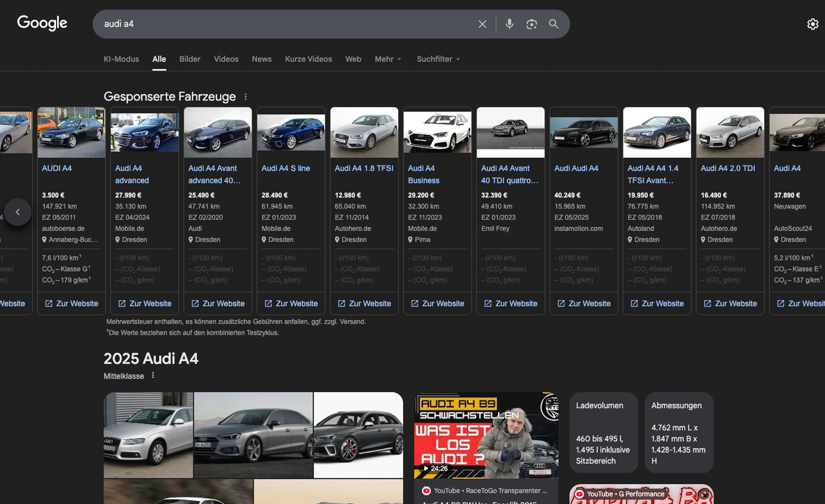Open Audi A4 S line listing link

(286, 169)
